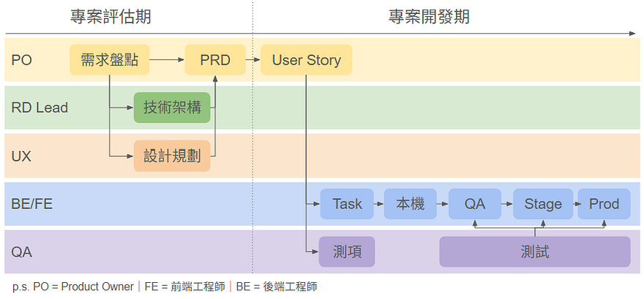Click the 需求盤點 box
The image size is (644, 299).
click(x=109, y=59)
